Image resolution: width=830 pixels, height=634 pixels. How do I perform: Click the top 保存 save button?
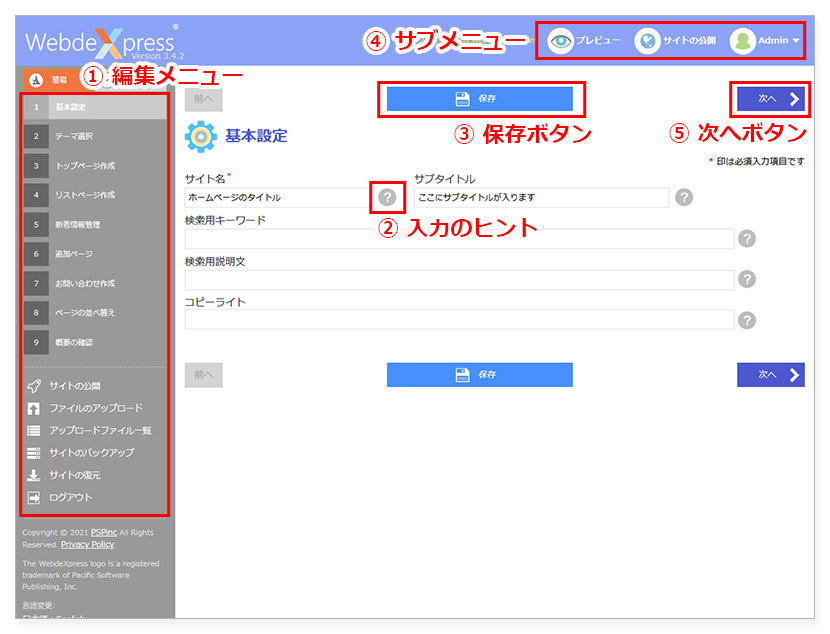480,98
